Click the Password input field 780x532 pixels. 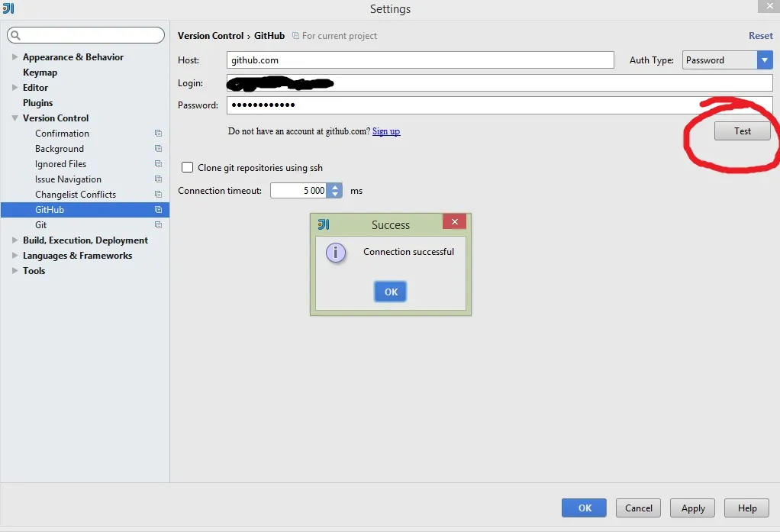click(499, 105)
